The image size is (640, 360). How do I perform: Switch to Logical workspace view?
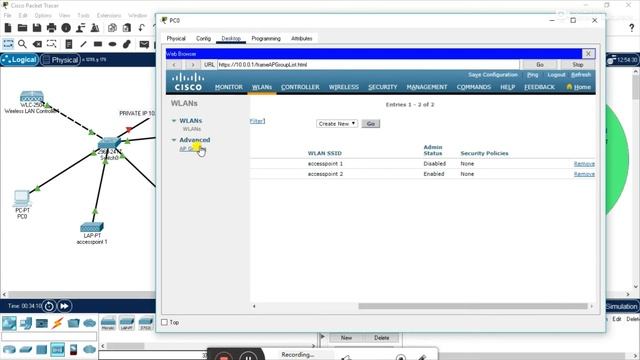[20, 60]
